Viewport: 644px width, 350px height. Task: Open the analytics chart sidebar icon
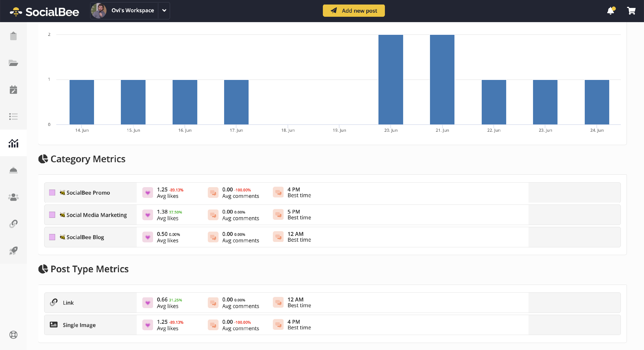(13, 143)
